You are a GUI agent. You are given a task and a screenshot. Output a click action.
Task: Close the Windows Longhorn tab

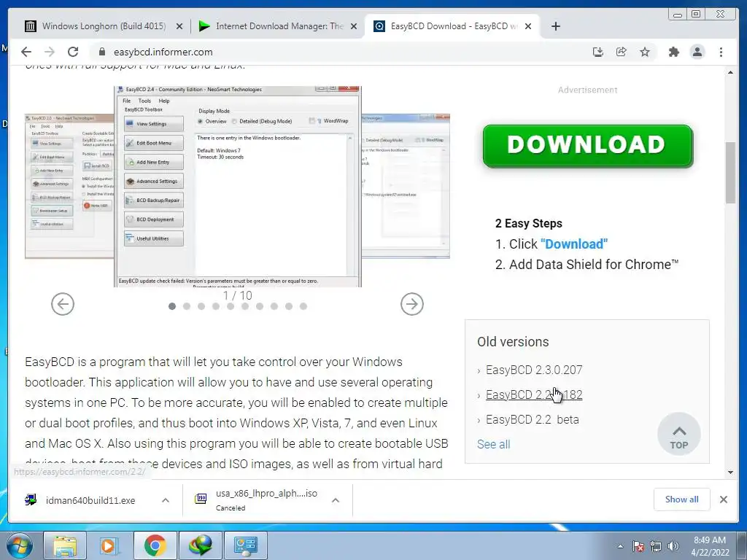click(x=179, y=26)
